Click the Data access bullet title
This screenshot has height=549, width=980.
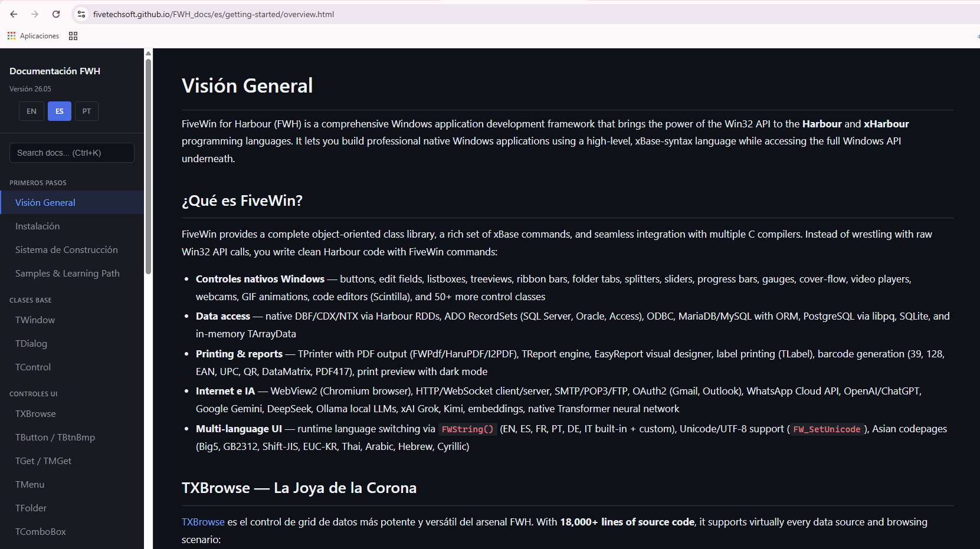223,316
